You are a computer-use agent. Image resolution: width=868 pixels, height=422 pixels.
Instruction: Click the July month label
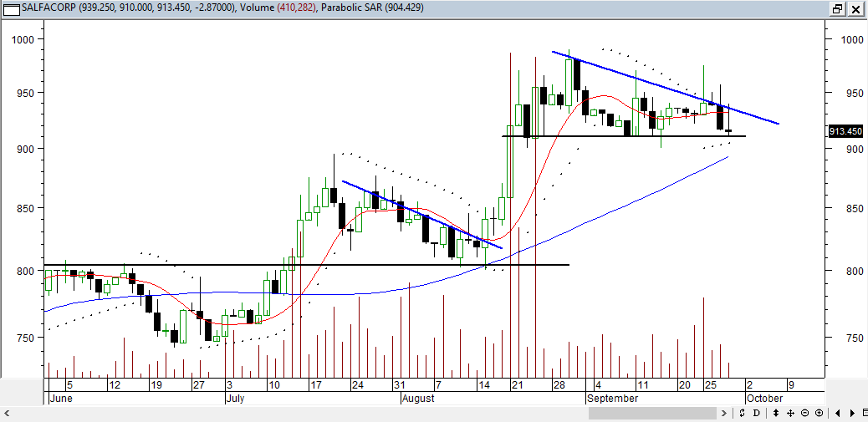pyautogui.click(x=237, y=399)
